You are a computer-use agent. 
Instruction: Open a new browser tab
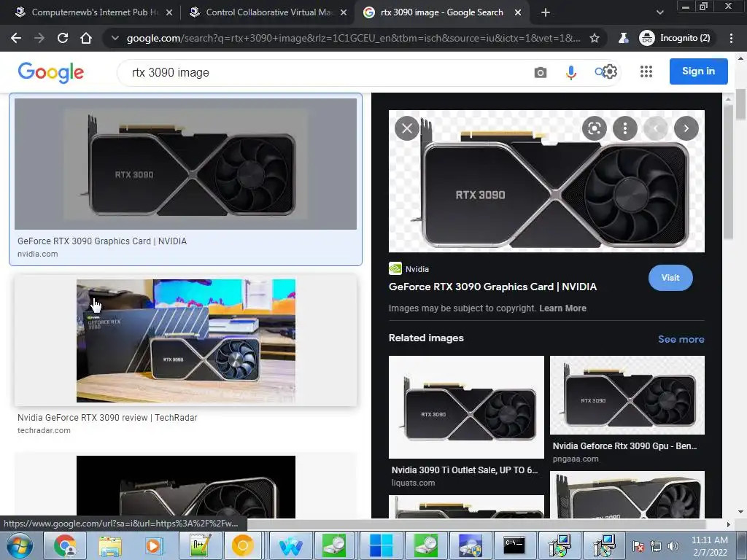[x=546, y=12]
